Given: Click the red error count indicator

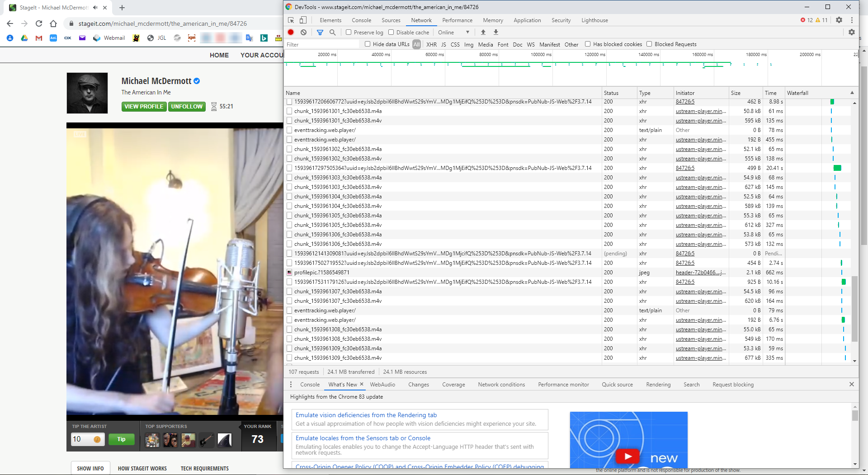Looking at the screenshot, I should 807,20.
